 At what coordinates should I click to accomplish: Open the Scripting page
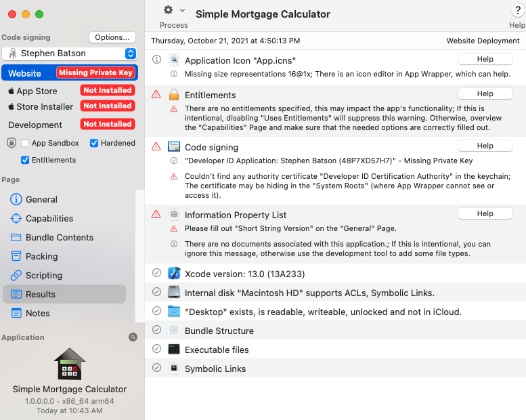coord(64,275)
